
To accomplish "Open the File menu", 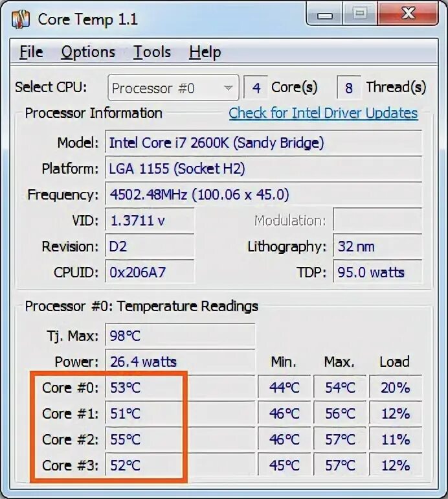I will (x=31, y=52).
